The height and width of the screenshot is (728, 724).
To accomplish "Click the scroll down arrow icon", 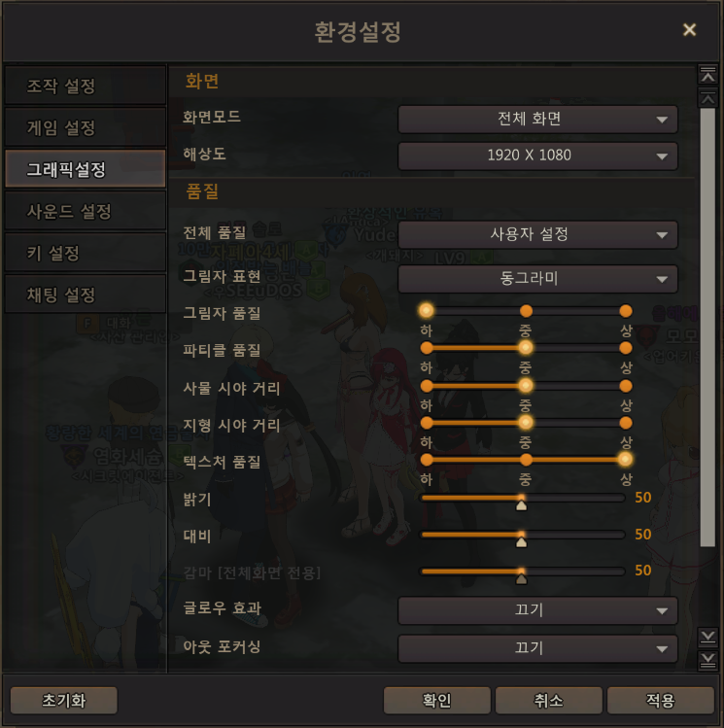I will coord(707,637).
